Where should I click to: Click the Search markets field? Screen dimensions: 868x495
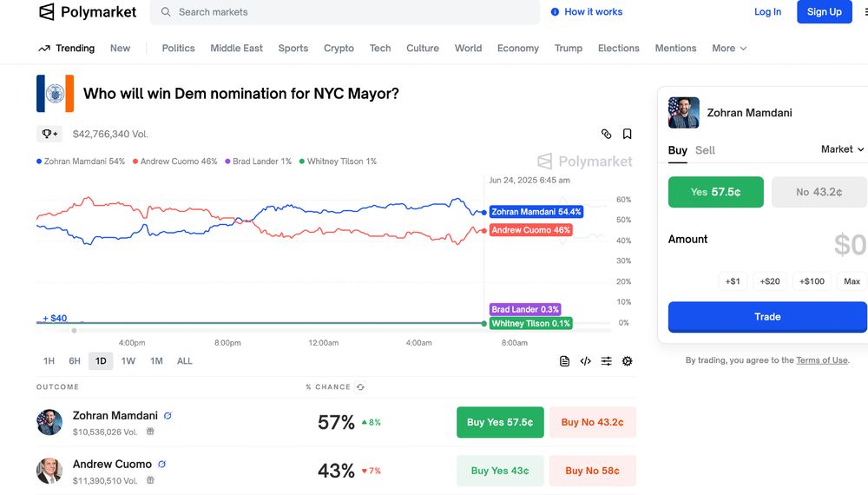pyautogui.click(x=347, y=12)
